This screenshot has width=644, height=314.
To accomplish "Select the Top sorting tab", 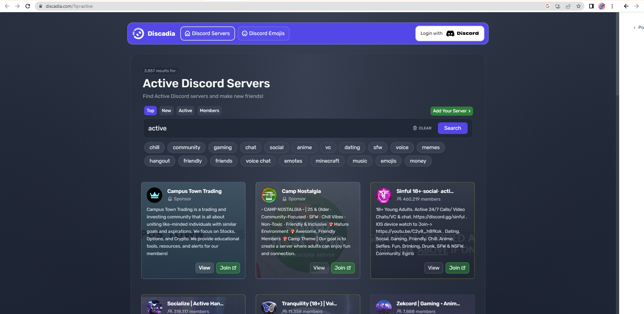I will 150,110.
